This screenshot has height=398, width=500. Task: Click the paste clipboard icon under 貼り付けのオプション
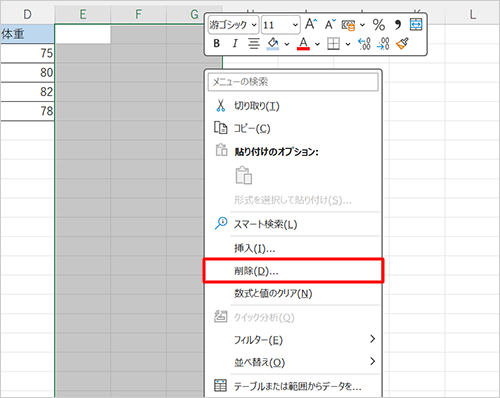[244, 175]
